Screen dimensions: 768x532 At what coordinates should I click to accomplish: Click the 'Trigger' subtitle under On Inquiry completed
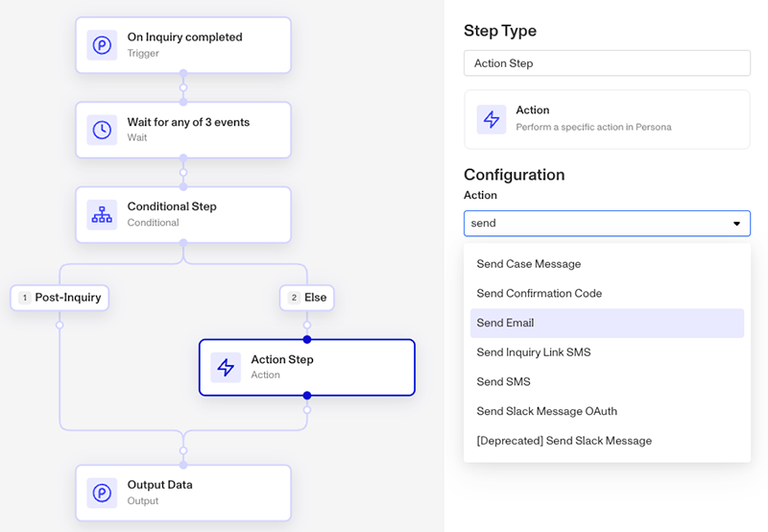(143, 53)
